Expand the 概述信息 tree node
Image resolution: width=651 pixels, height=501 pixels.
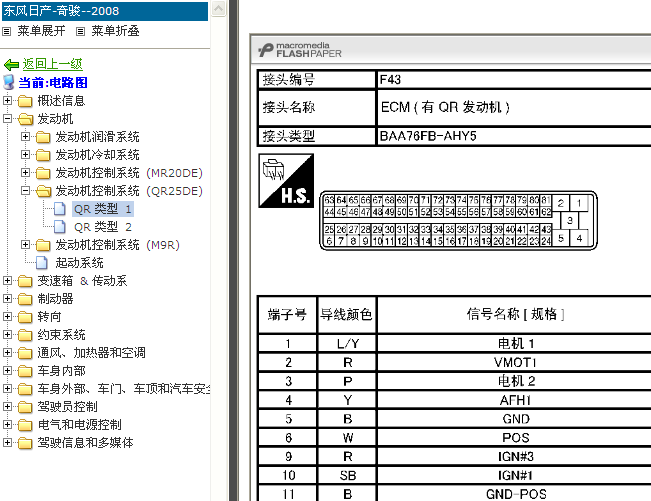(7, 100)
